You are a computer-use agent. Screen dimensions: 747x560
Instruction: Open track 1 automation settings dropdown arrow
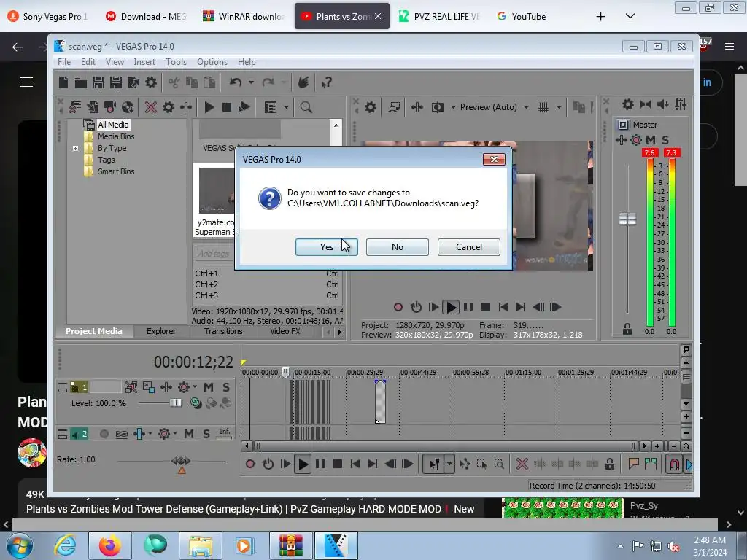[194, 386]
